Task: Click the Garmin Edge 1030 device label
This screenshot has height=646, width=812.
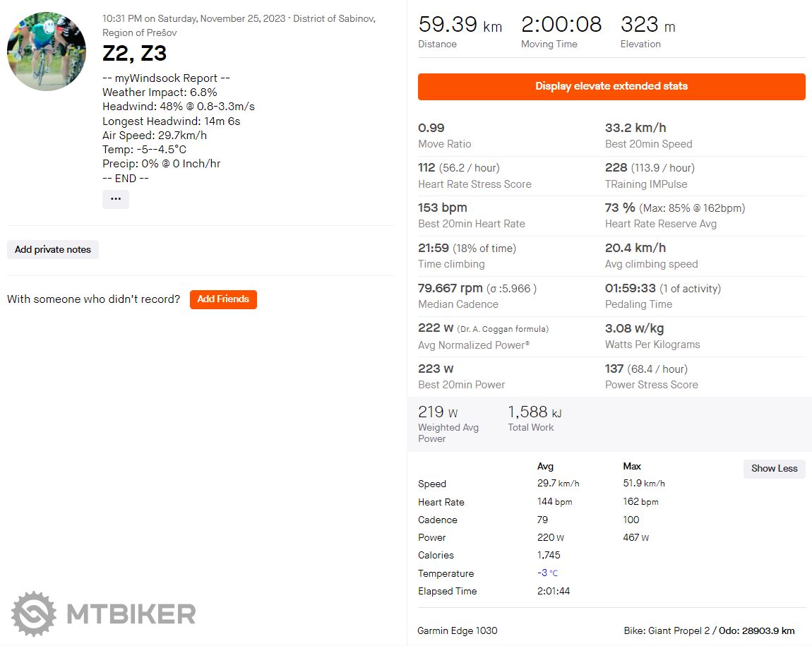Action: 458,630
